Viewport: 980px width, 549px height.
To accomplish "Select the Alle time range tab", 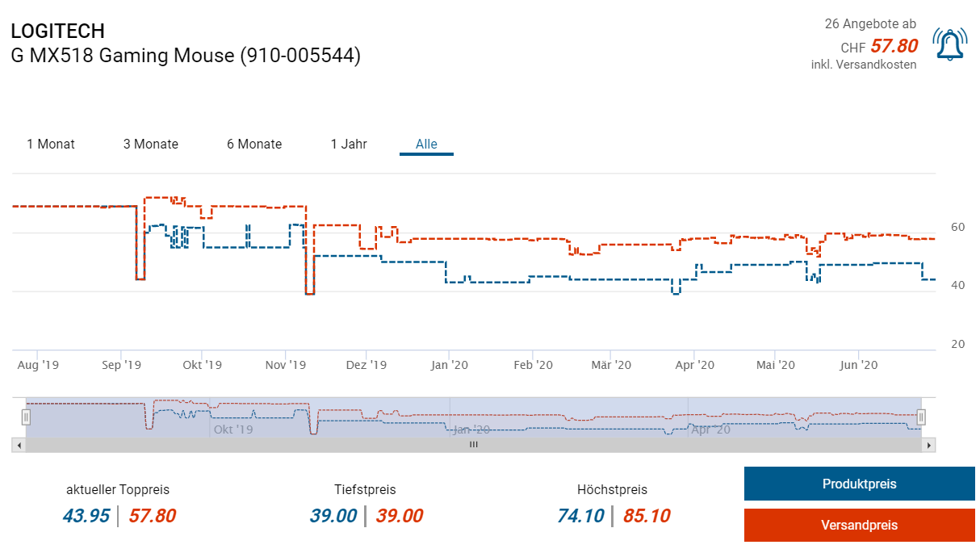I will tap(426, 145).
